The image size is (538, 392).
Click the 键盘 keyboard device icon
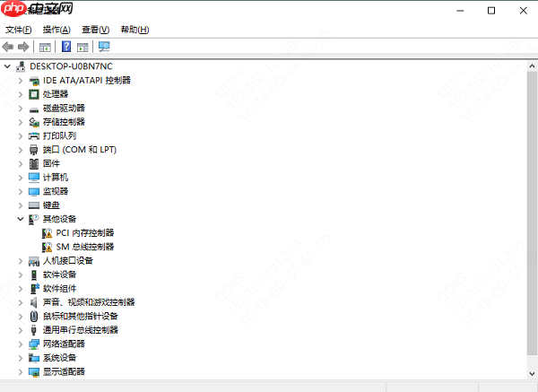pyautogui.click(x=34, y=205)
